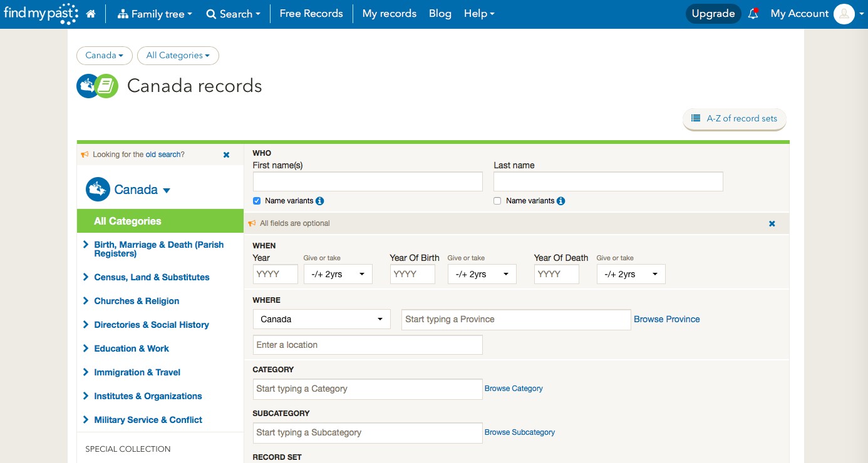
Task: Open the Search menu
Action: (x=233, y=14)
